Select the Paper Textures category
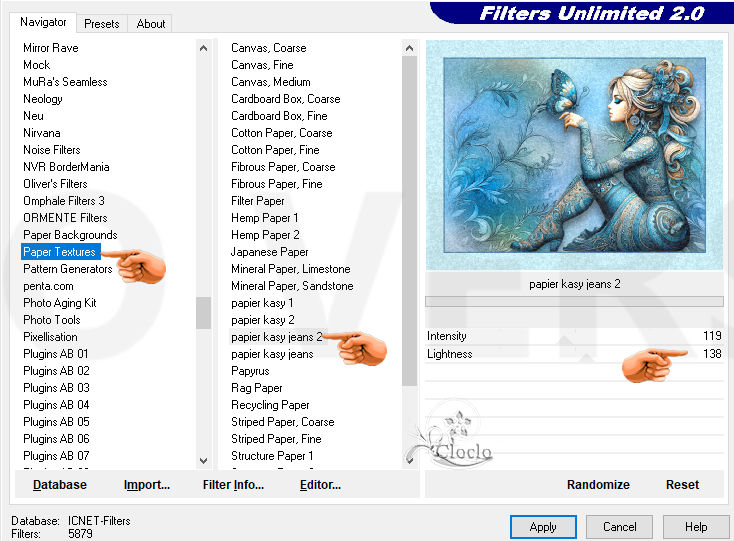The image size is (734, 541). pyautogui.click(x=59, y=252)
